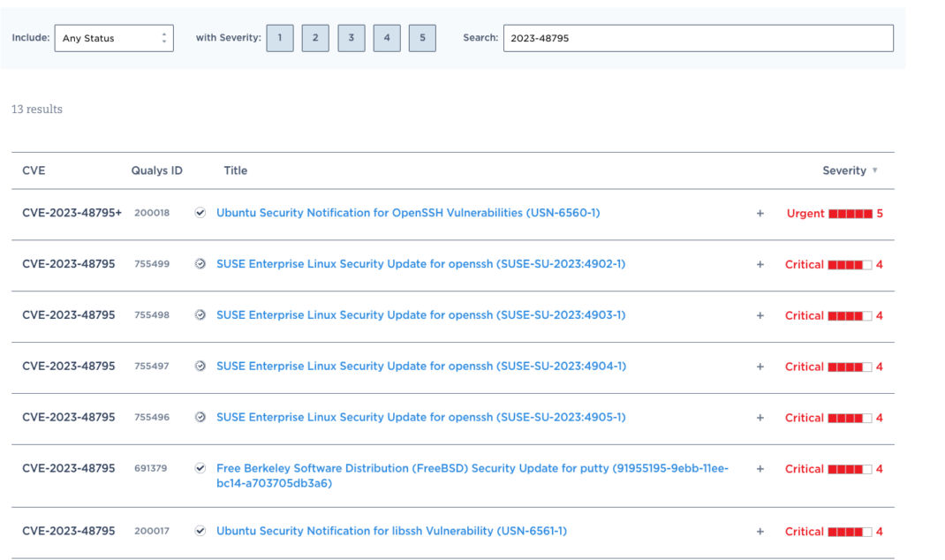The width and height of the screenshot is (945, 560).
Task: Toggle severity filter 3
Action: (x=351, y=37)
